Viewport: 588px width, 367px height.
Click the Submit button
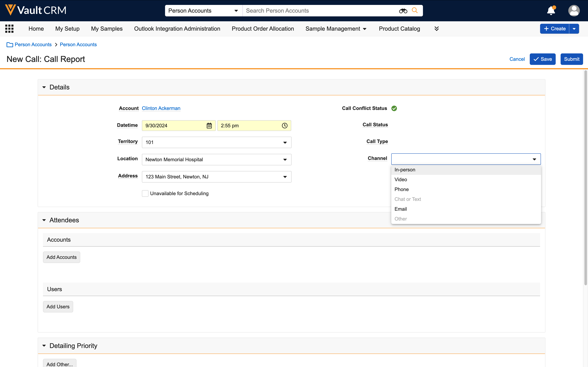(571, 59)
